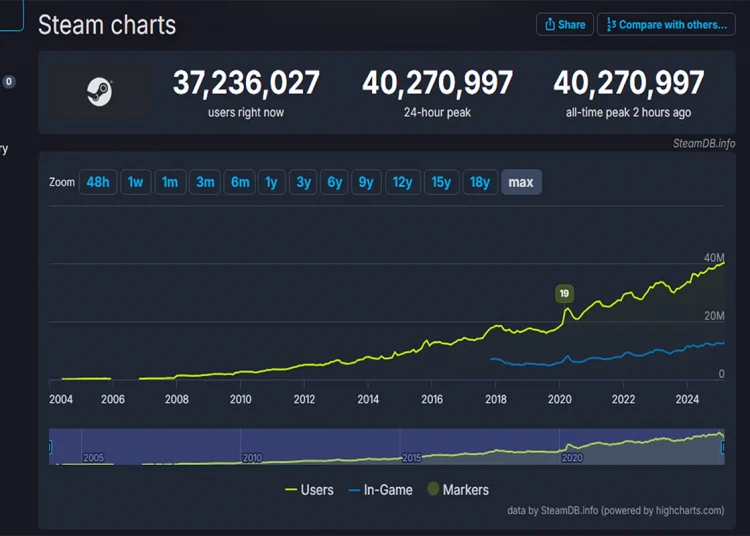Viewport: 750px width, 536px height.
Task: Click the Steam charts heading
Action: point(107,25)
